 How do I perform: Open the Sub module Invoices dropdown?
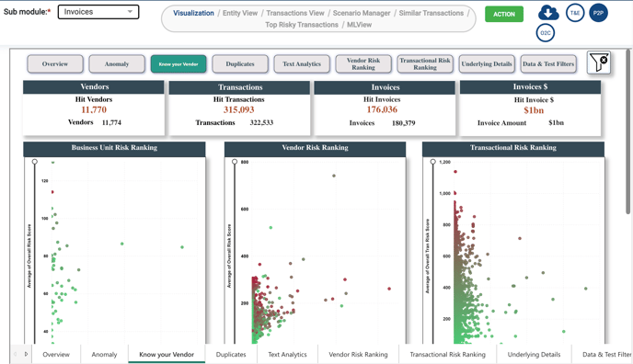tap(98, 12)
